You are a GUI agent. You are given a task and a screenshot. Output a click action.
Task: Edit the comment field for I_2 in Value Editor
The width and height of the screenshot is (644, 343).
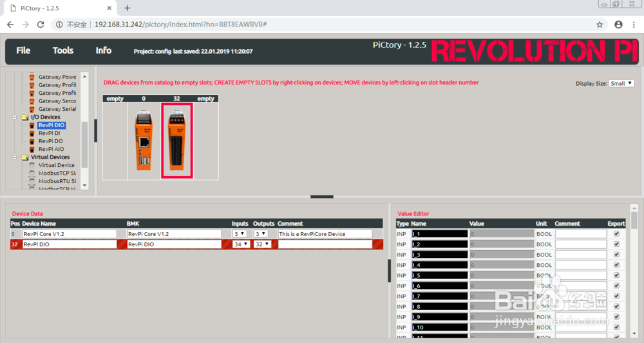[581, 244]
